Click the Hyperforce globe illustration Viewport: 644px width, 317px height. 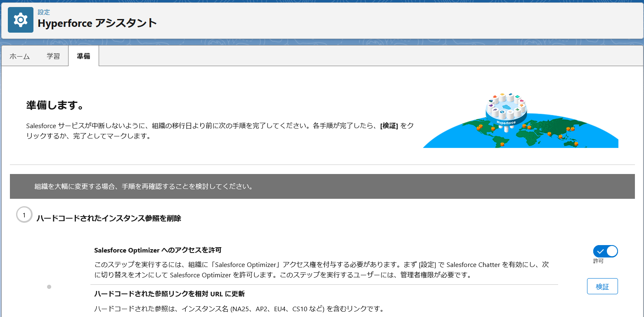pyautogui.click(x=521, y=120)
